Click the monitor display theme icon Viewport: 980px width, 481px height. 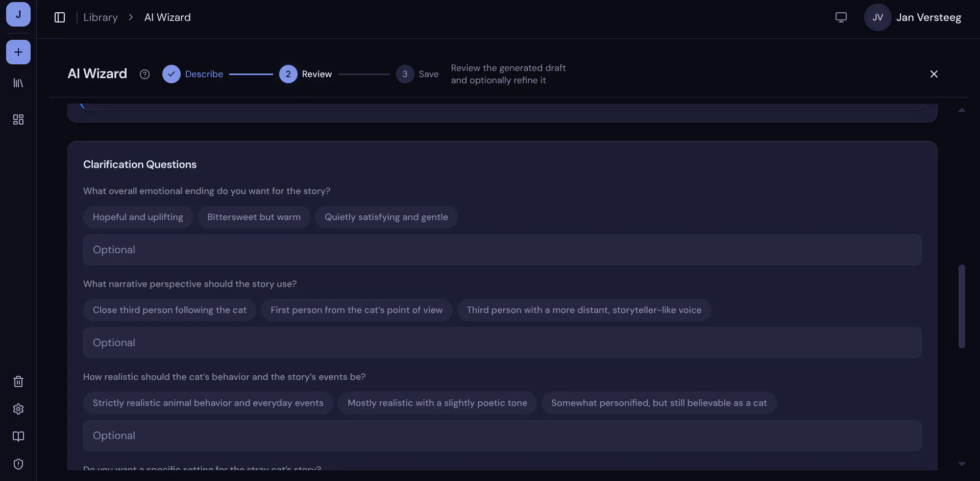click(x=841, y=17)
